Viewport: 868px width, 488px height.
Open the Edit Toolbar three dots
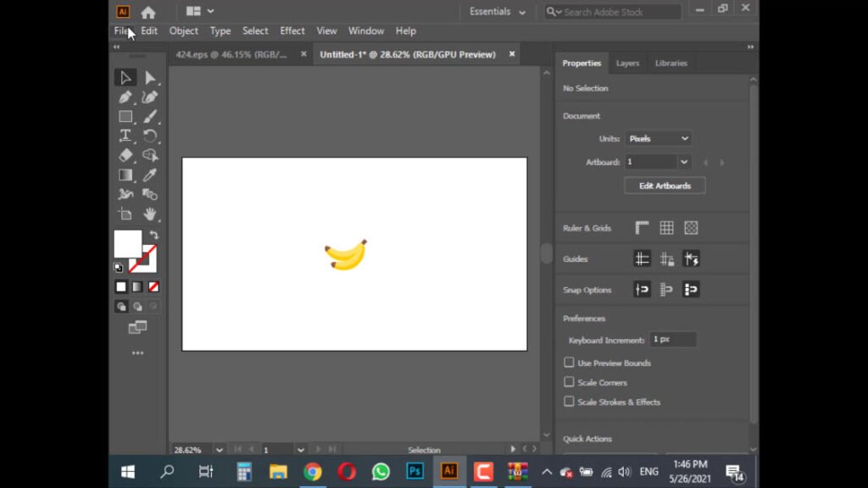138,353
